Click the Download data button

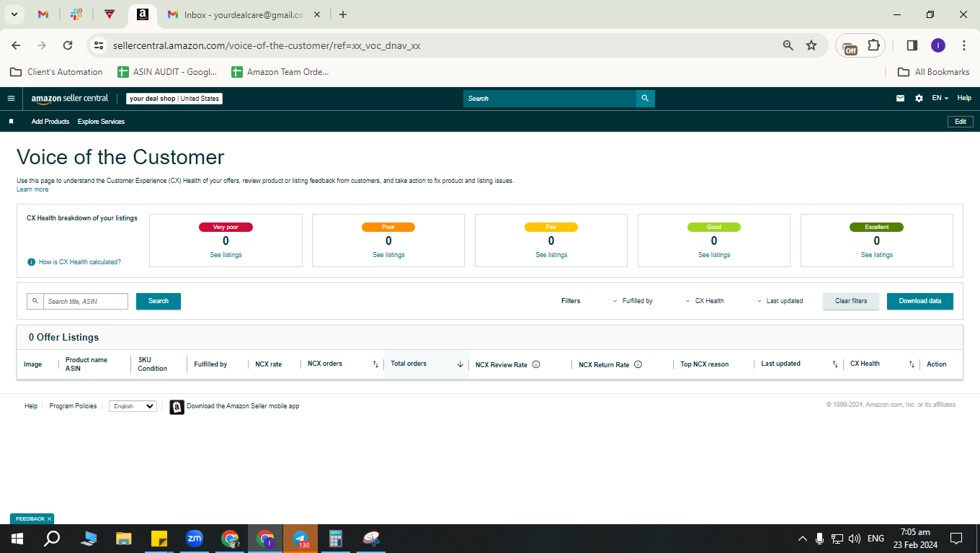pyautogui.click(x=920, y=301)
